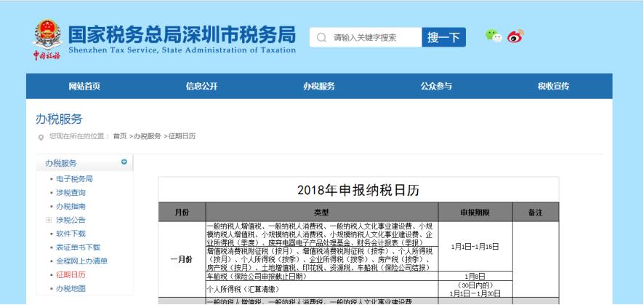
Task: Click the site title 国家税务总局深圳市税务局
Action: tap(182, 35)
